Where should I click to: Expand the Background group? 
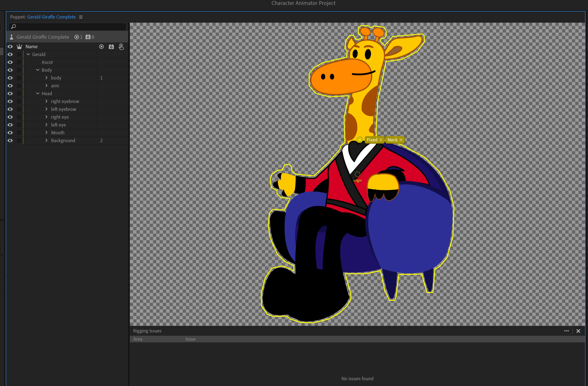pos(46,140)
